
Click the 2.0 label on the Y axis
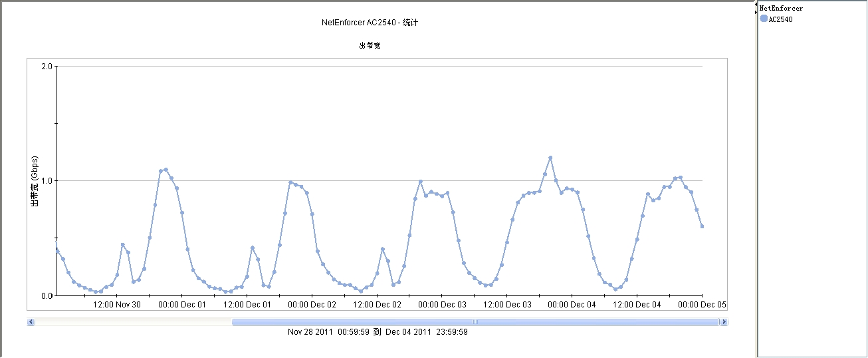pos(47,67)
